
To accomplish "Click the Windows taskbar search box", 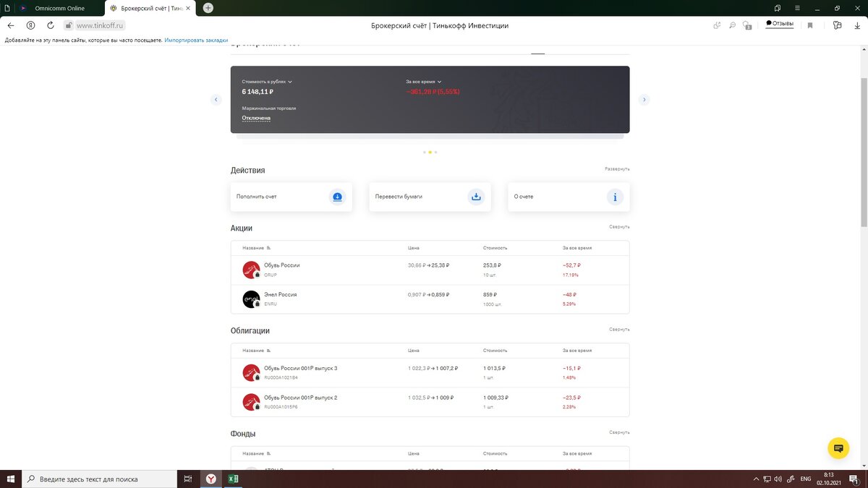I will tap(100, 479).
